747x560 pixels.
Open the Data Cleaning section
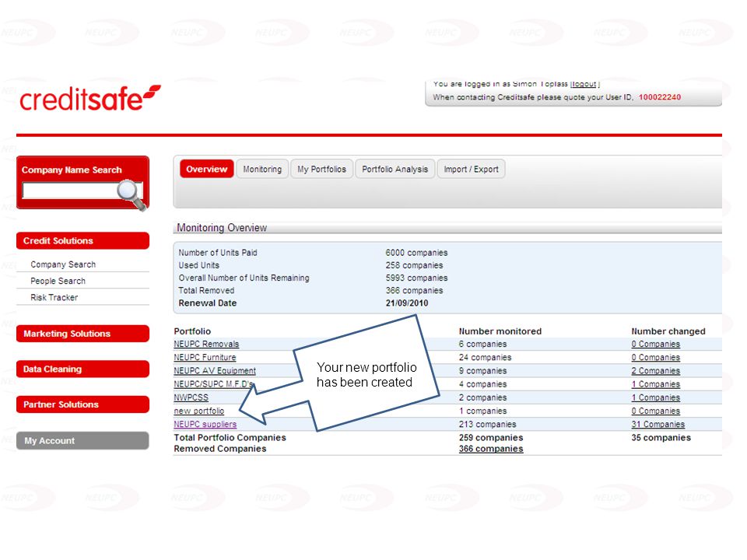[83, 369]
